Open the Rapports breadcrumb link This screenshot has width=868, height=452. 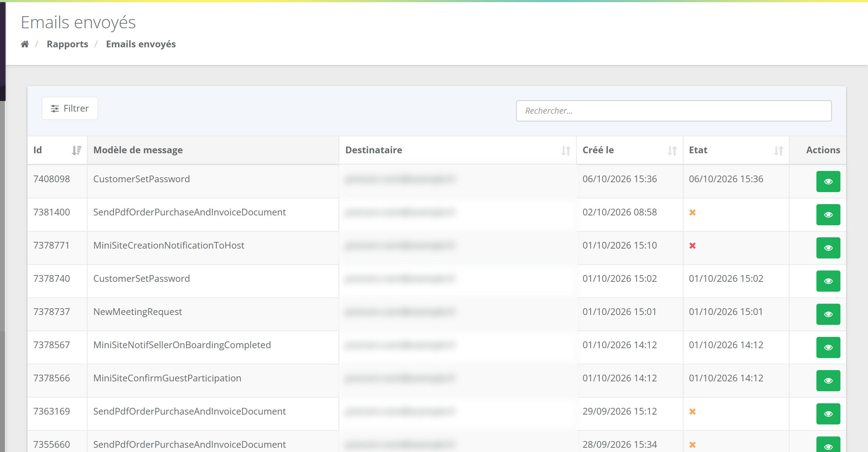[68, 44]
